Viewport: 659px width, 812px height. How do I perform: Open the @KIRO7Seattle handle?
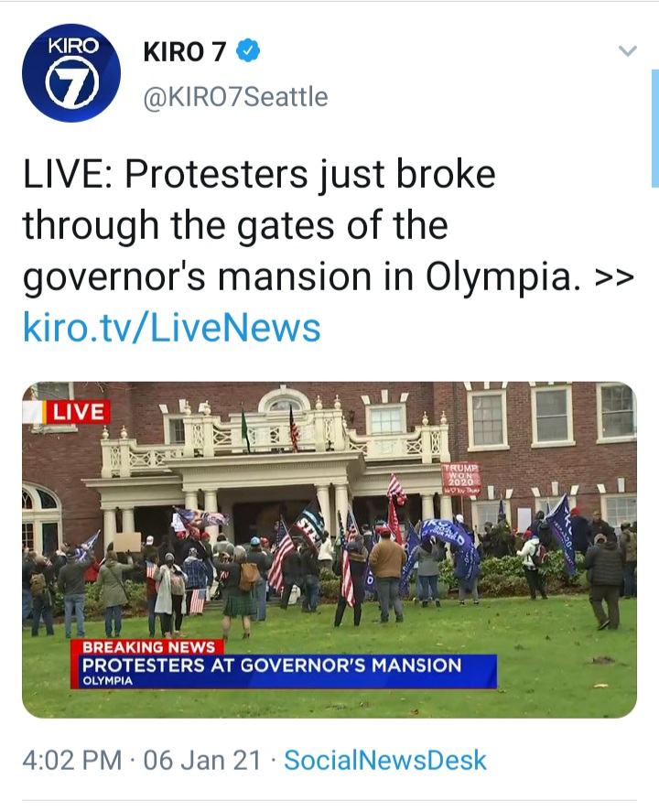point(235,97)
